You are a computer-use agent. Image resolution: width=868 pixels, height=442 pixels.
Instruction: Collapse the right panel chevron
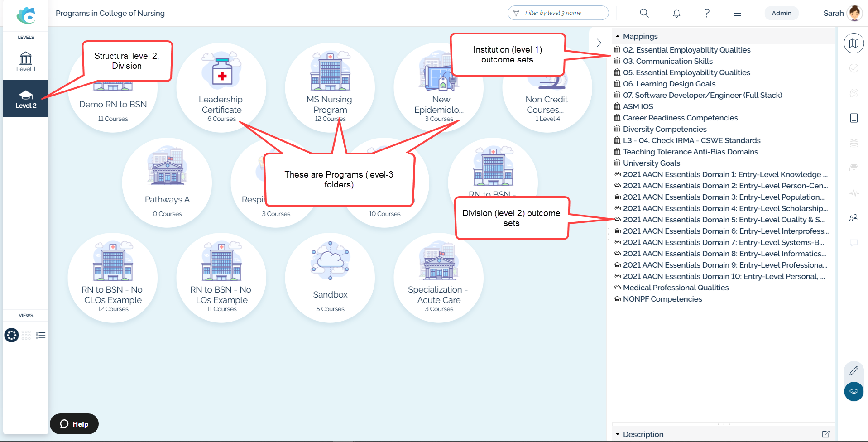tap(599, 43)
